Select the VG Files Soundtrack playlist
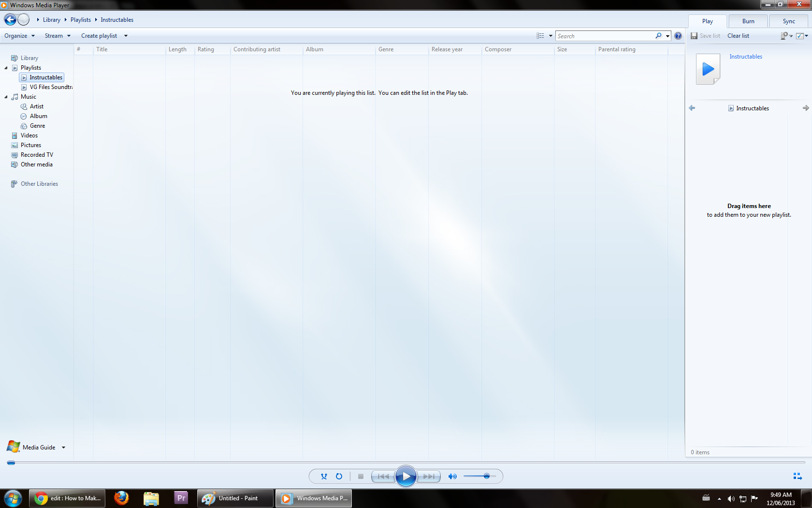 click(47, 87)
